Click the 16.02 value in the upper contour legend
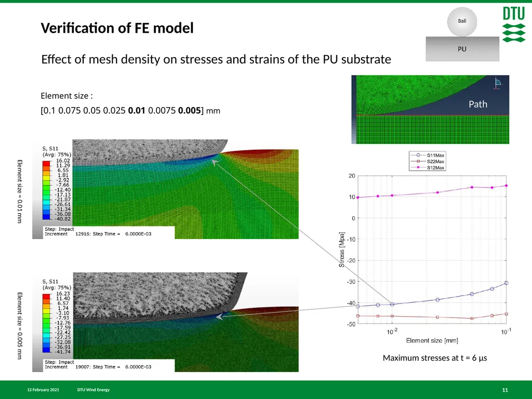 point(63,161)
